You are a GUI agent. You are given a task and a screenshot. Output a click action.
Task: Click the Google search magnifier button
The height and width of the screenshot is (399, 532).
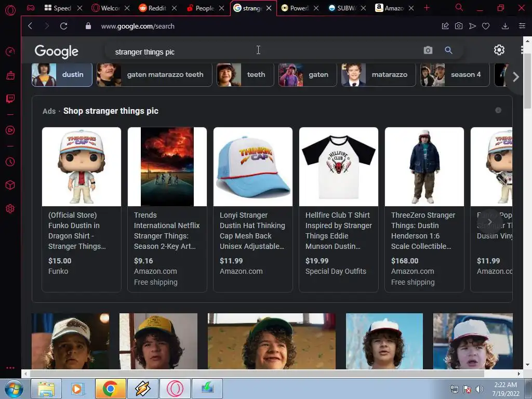(448, 50)
